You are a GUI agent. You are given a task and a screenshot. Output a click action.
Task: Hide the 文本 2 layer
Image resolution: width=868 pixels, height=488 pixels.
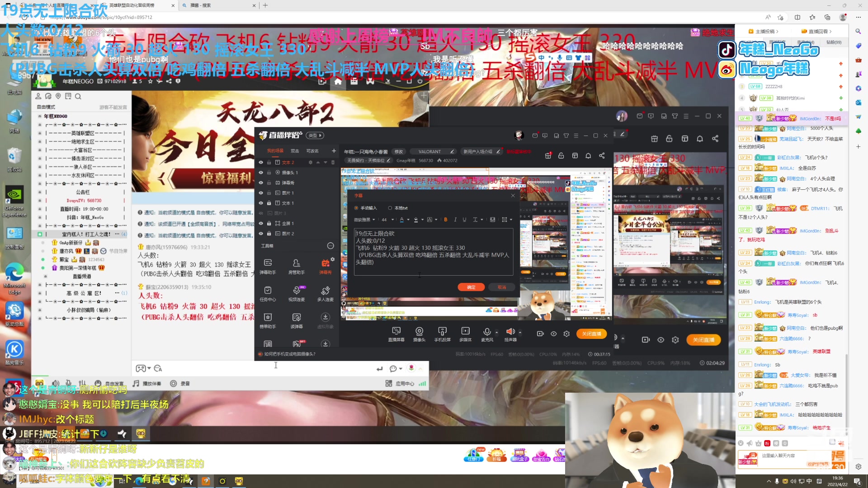[261, 162]
